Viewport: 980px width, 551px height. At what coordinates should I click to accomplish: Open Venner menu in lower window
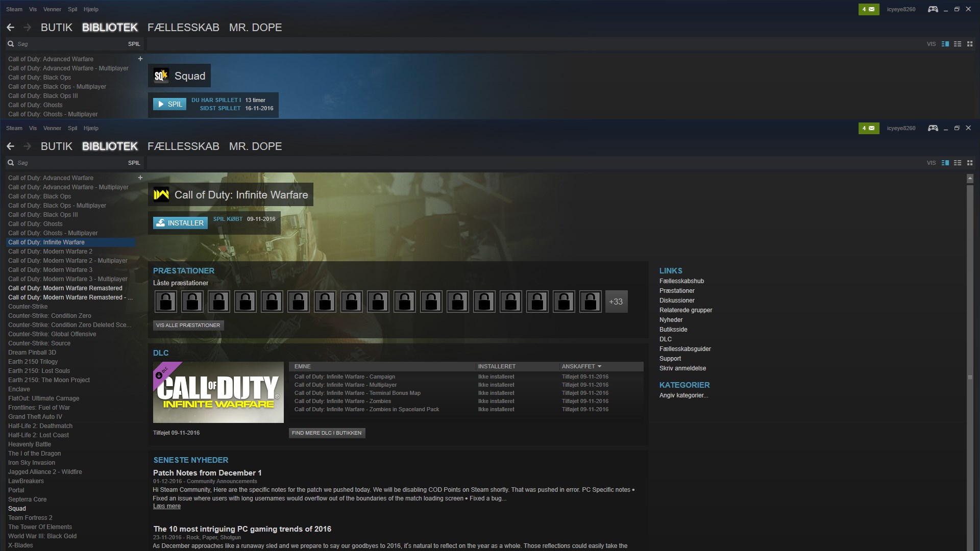(x=52, y=128)
